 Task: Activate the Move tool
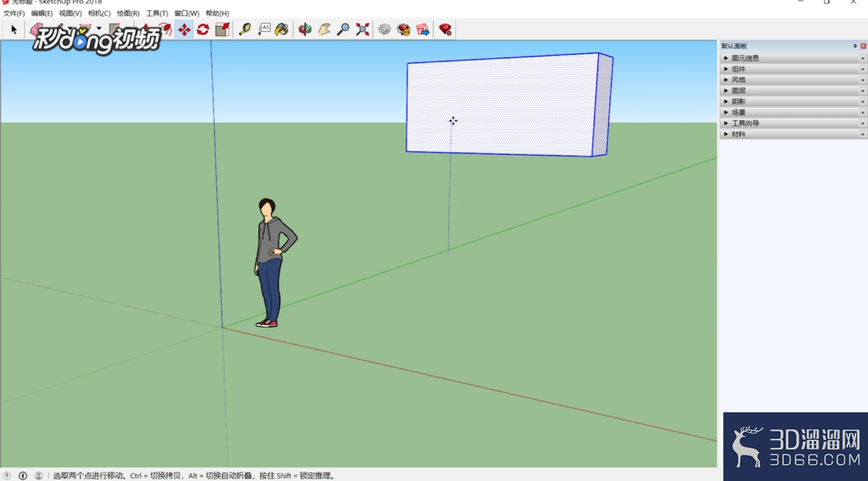184,30
